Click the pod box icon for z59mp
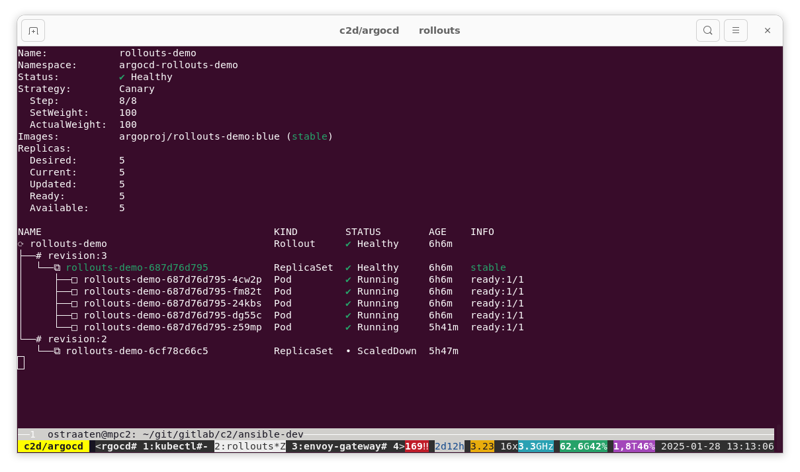 [74, 328]
